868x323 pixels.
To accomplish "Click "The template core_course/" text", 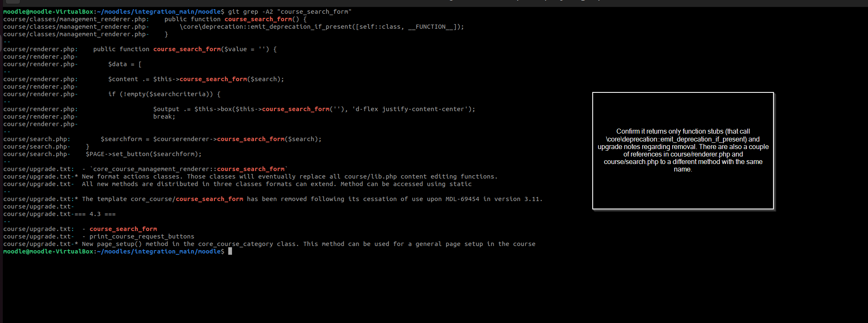I will coord(129,199).
